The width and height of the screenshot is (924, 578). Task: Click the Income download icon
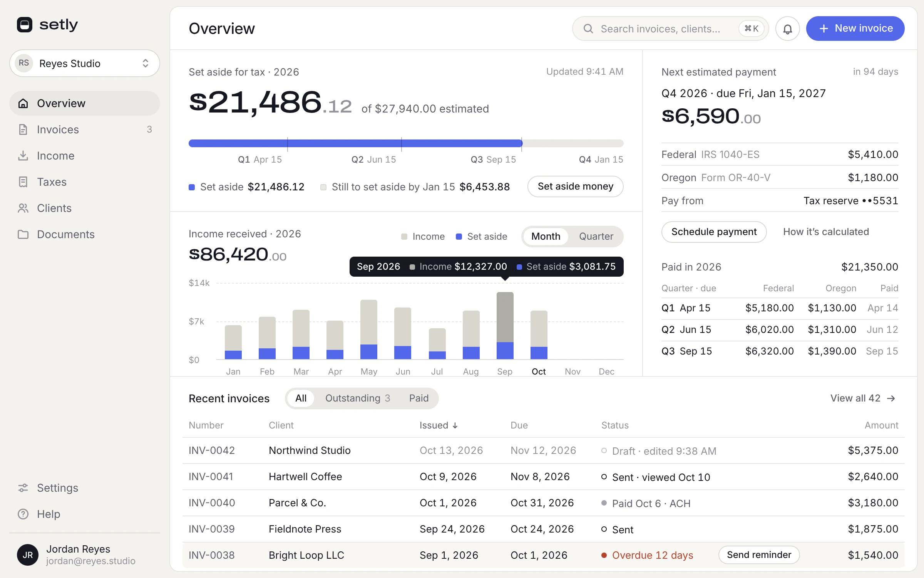coord(23,156)
